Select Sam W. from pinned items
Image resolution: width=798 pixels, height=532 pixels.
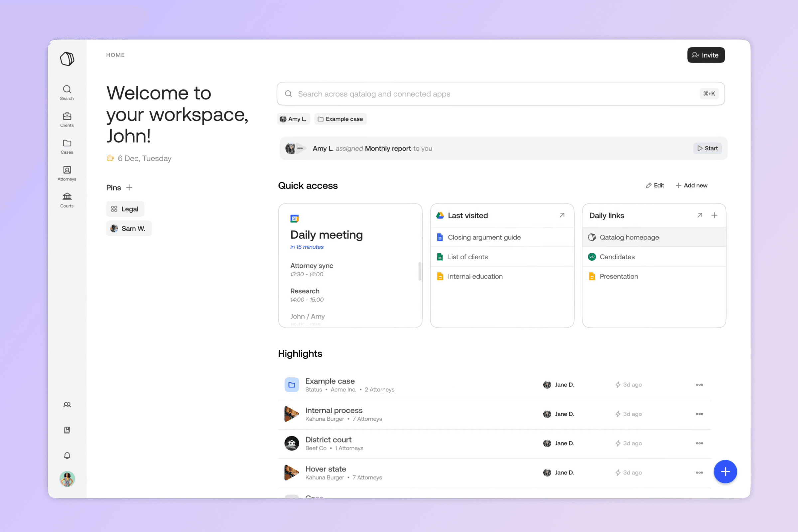(x=129, y=229)
